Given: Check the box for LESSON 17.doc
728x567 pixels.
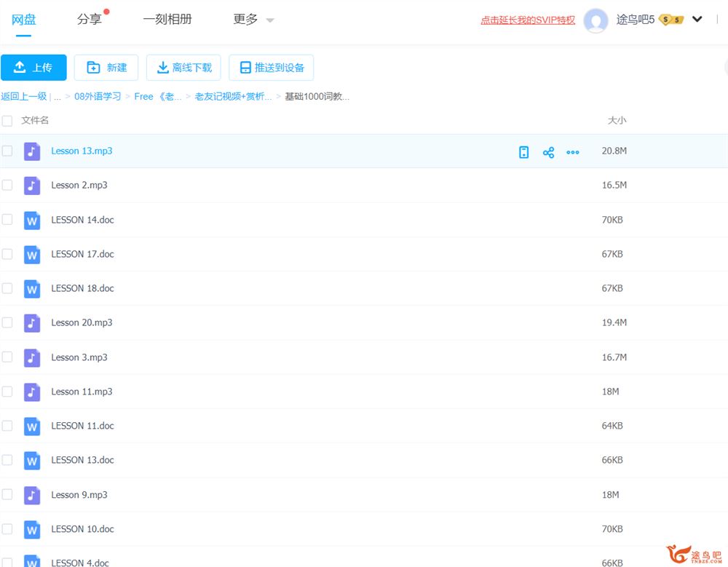Looking at the screenshot, I should click(7, 254).
